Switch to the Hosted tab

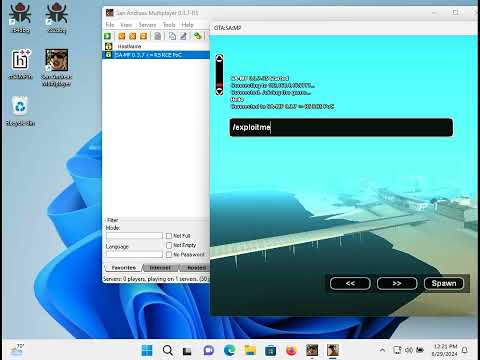pyautogui.click(x=196, y=268)
